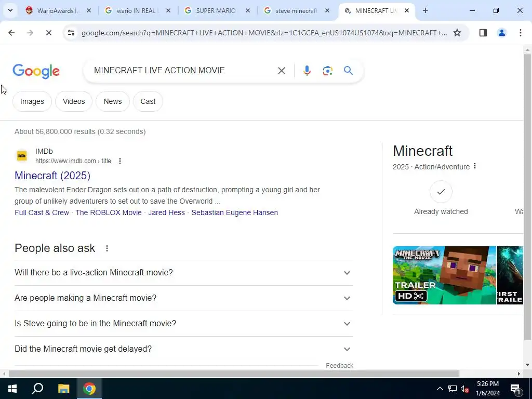Bookmark this page with the star icon
The height and width of the screenshot is (399, 532).
point(457,33)
